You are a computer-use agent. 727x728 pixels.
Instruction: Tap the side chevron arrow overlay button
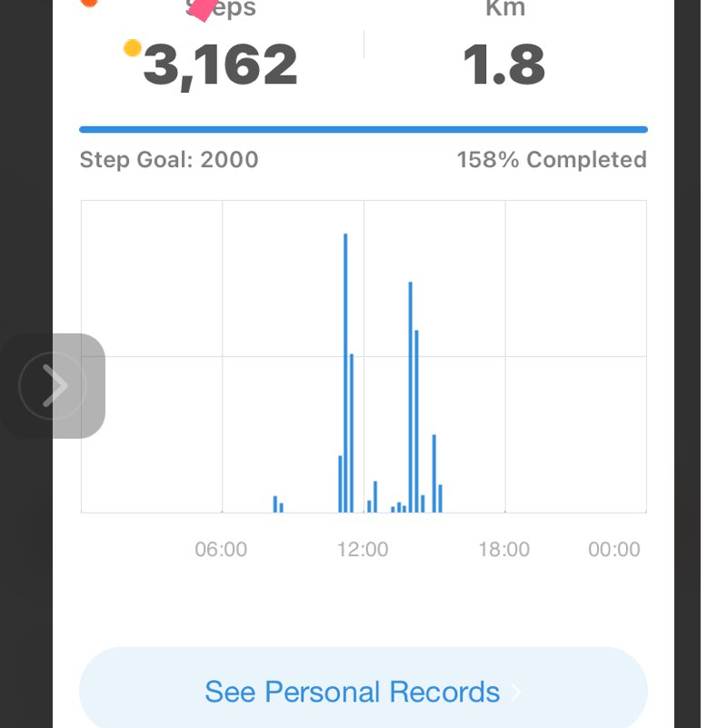pyautogui.click(x=55, y=386)
